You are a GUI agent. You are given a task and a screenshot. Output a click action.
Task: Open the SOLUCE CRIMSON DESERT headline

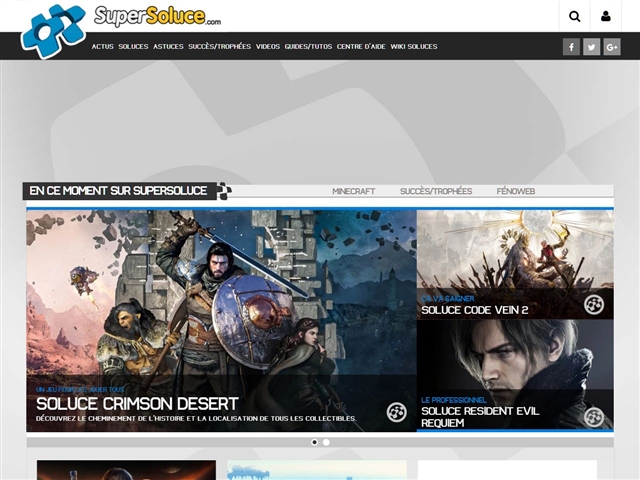click(x=137, y=404)
